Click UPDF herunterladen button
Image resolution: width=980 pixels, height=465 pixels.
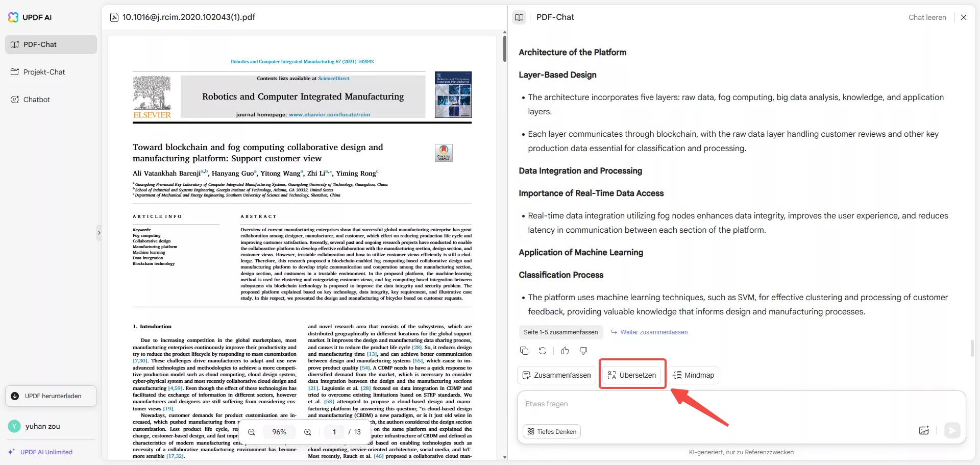coord(51,396)
